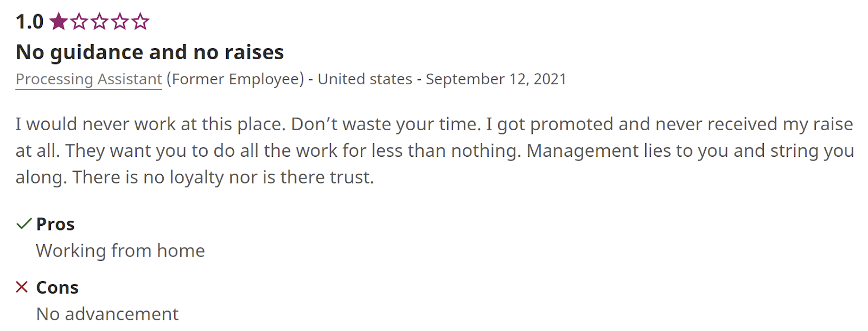Click the green Pros checkmark icon
Screen dimensions: 868x331
(x=23, y=224)
